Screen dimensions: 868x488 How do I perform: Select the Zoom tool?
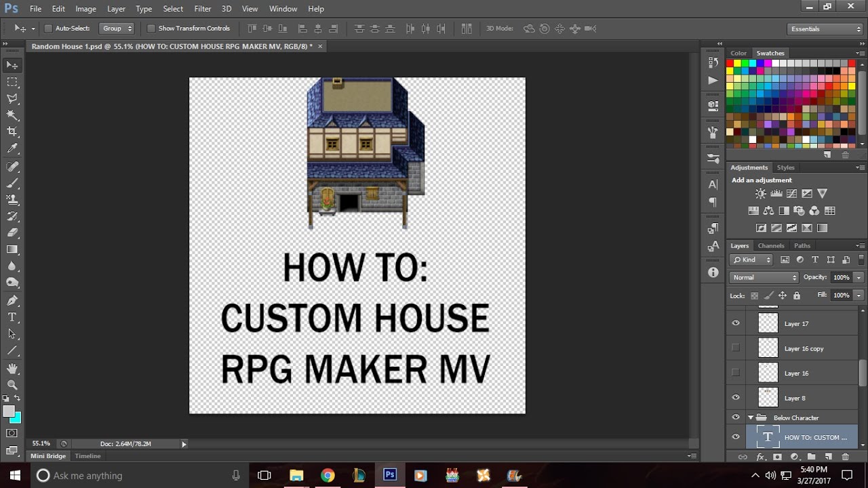(12, 384)
